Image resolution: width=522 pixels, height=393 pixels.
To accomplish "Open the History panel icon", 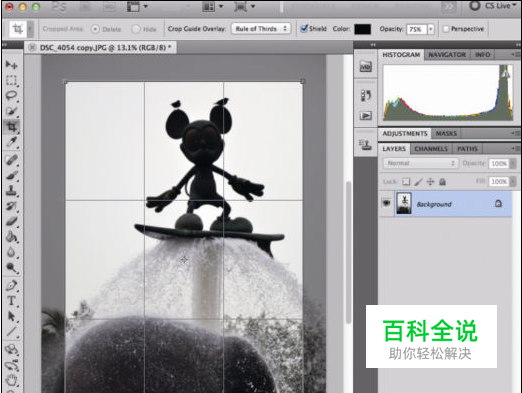I will click(x=365, y=96).
